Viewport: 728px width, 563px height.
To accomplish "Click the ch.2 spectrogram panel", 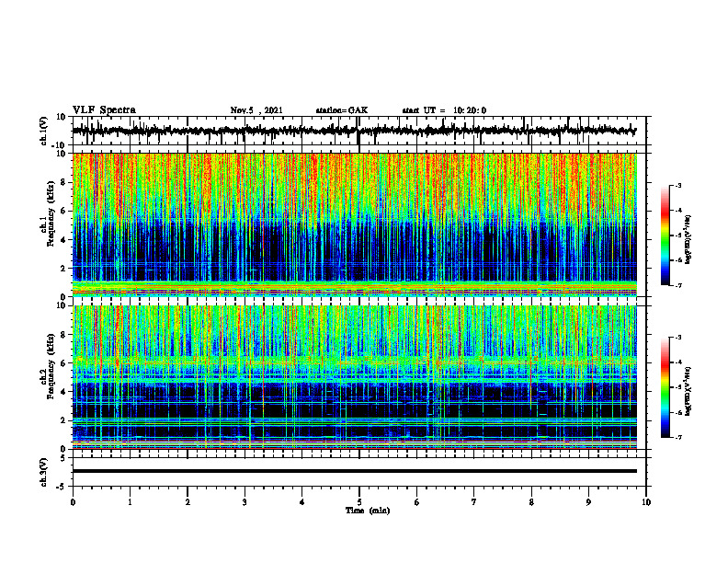I will (354, 377).
